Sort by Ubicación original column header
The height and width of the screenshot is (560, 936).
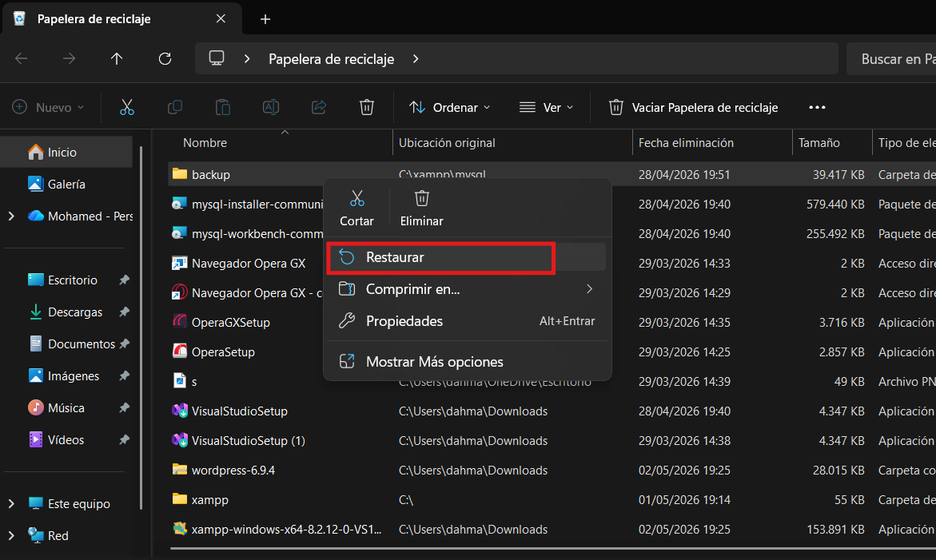click(447, 142)
